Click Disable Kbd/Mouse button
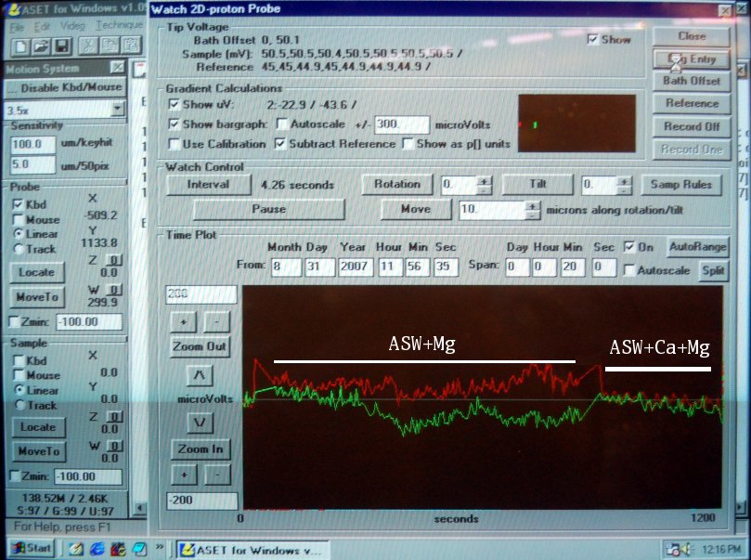This screenshot has width=751, height=560. (x=65, y=87)
